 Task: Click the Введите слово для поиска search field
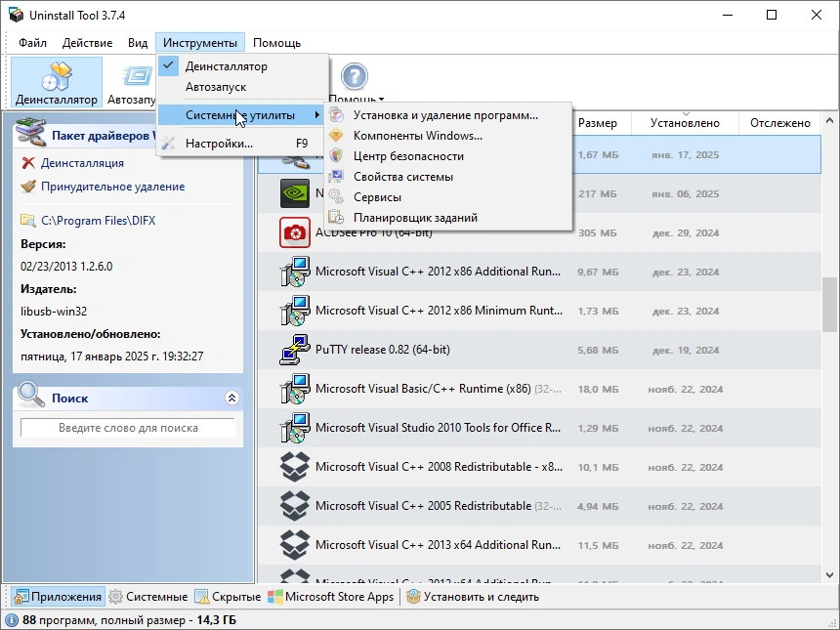click(128, 428)
